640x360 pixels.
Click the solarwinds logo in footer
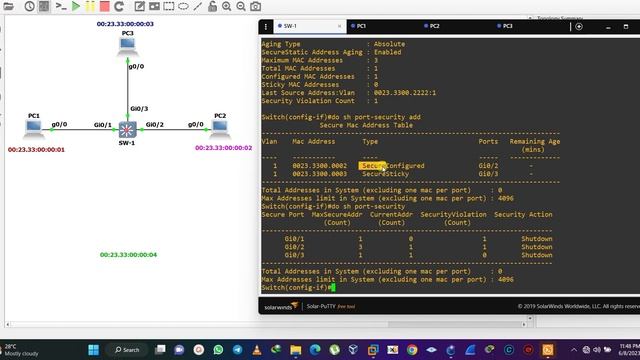(x=281, y=307)
